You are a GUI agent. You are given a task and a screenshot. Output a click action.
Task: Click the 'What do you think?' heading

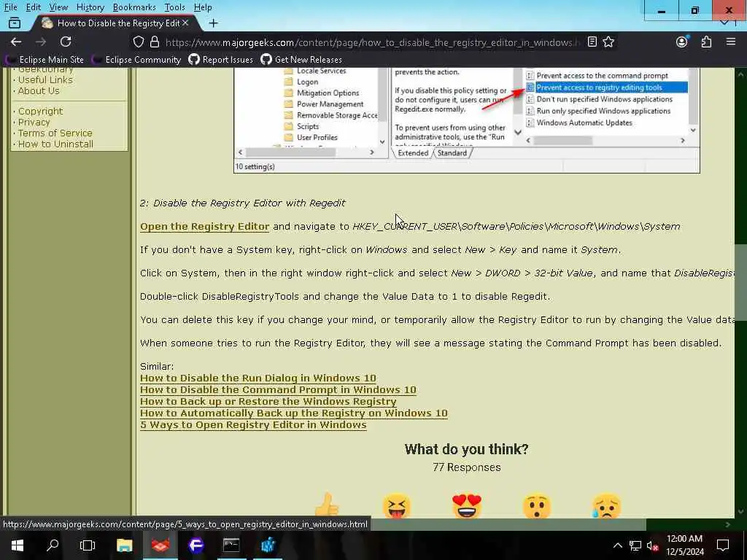[467, 449]
